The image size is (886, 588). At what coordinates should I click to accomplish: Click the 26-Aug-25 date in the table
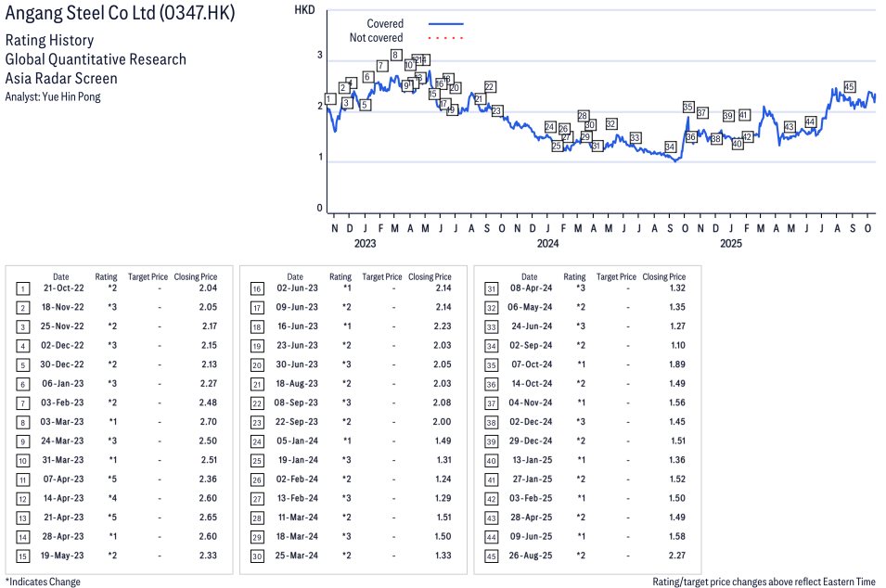coord(529,556)
